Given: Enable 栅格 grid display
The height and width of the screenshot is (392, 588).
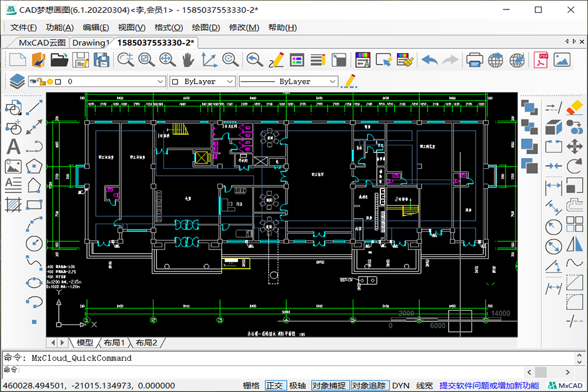Looking at the screenshot, I should [x=250, y=386].
